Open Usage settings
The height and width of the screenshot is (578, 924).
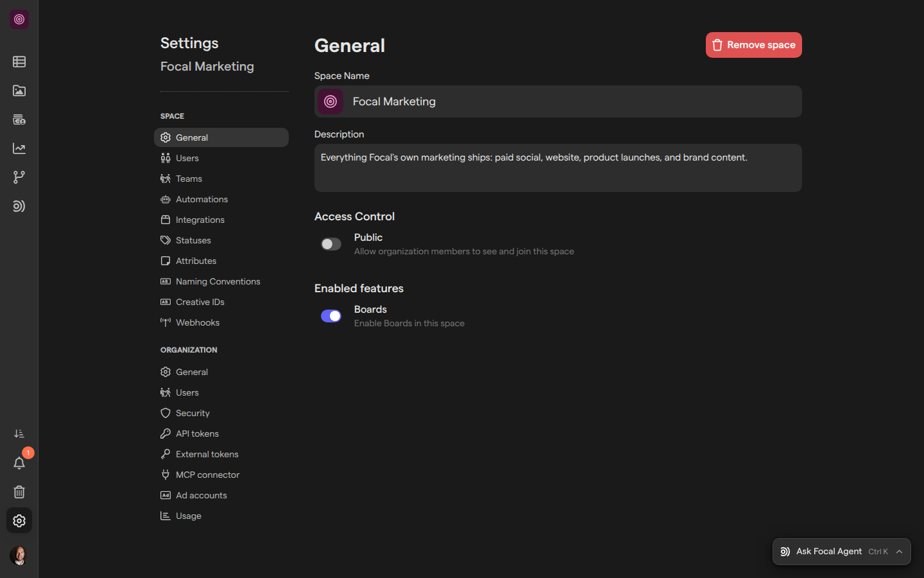[x=221, y=516]
